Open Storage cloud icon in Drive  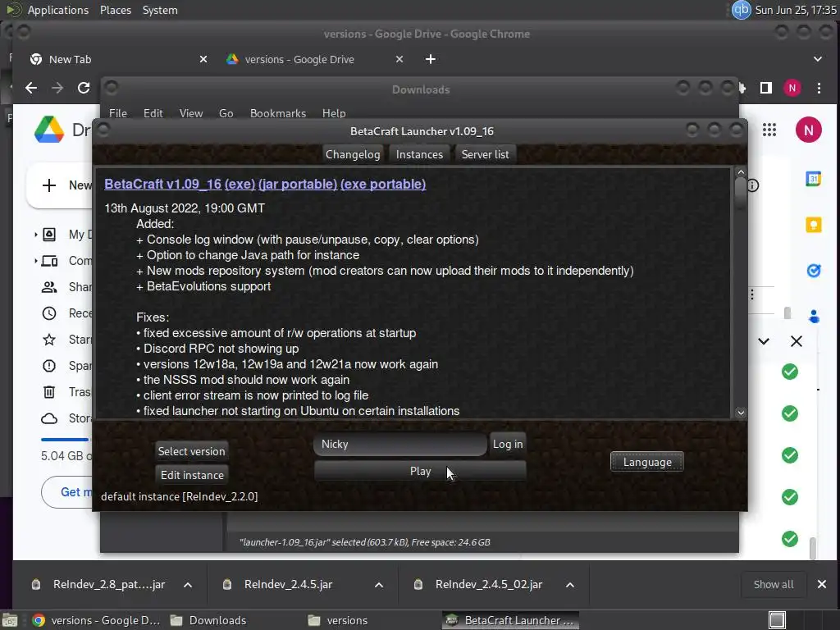pos(49,418)
